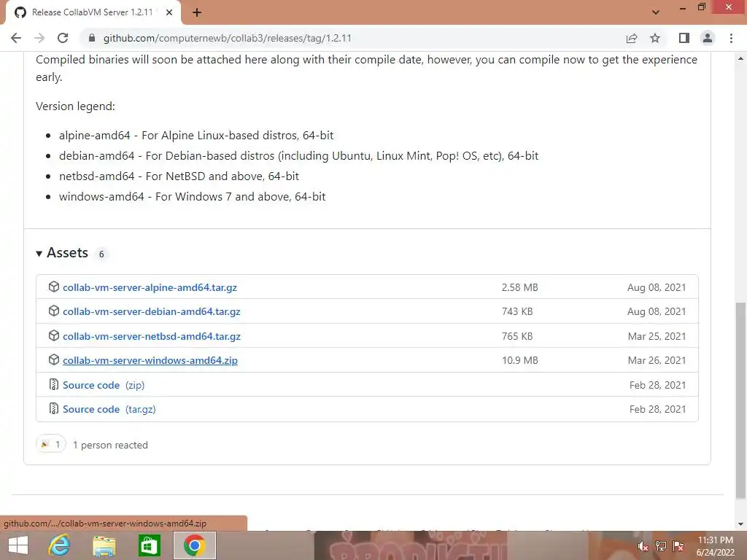Click the '1 person reacted' text
Screen dimensions: 747x560
pos(110,446)
